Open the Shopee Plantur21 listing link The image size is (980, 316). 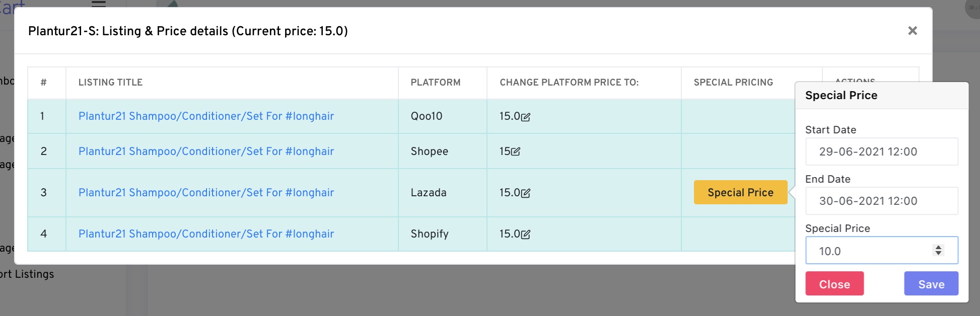[x=206, y=151]
